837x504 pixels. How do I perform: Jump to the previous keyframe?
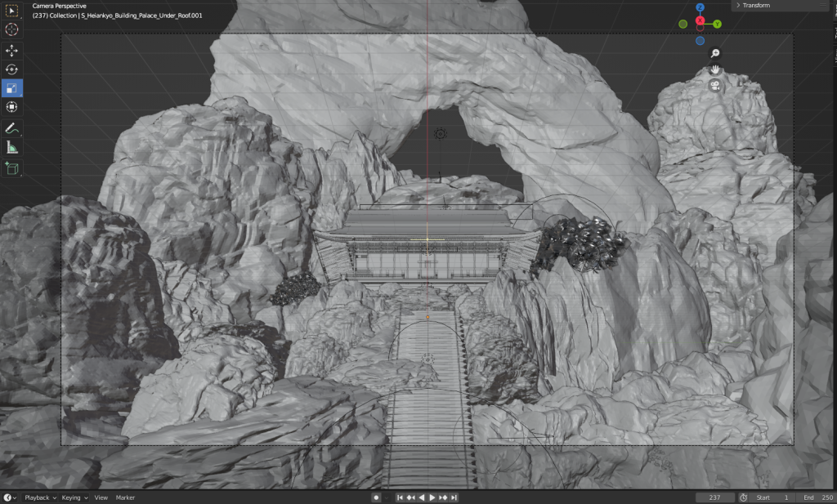[x=410, y=497]
